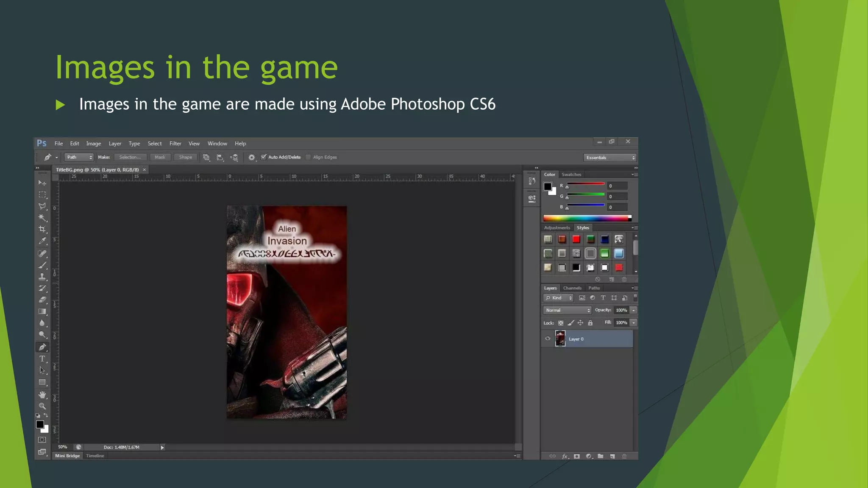Toggle Lock position
The width and height of the screenshot is (868, 488).
point(581,323)
